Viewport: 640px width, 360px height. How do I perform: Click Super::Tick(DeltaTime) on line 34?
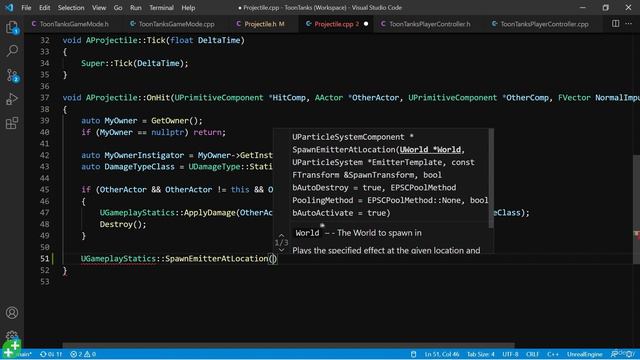pyautogui.click(x=132, y=63)
